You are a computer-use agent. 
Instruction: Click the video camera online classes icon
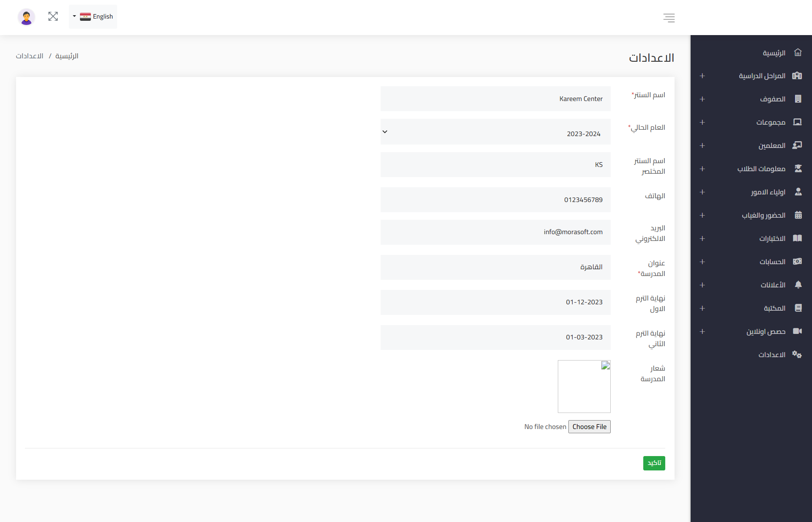point(797,331)
